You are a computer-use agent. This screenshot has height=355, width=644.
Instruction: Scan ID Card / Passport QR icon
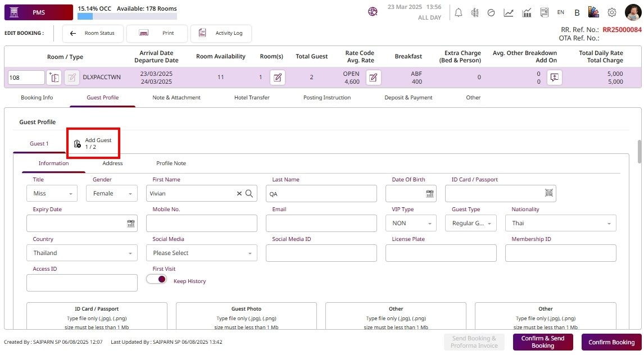coord(548,193)
